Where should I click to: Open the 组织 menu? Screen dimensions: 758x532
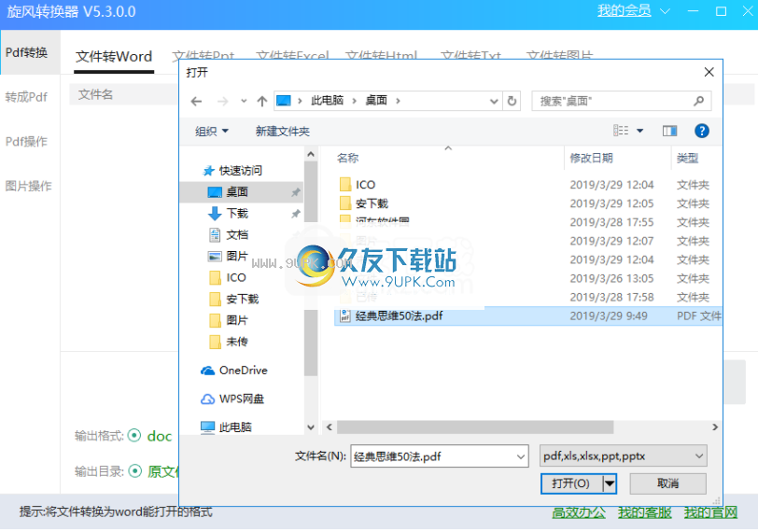click(212, 131)
